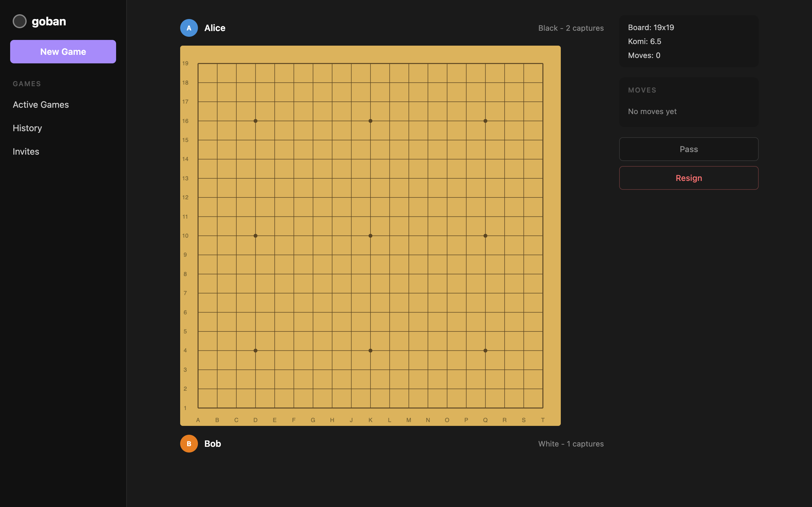This screenshot has height=507, width=812.
Task: Click the Black captures label
Action: point(571,28)
